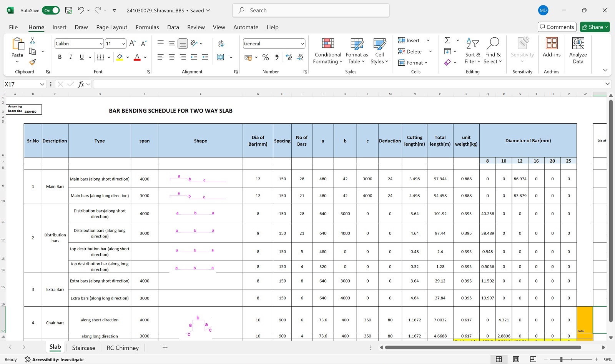
Task: Open the Add-ins icon
Action: pos(552,43)
